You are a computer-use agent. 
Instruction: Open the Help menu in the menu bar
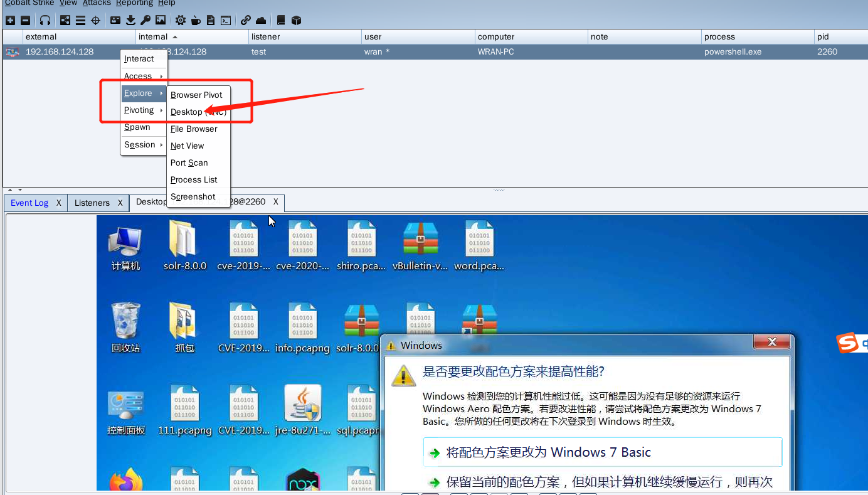[x=167, y=3]
